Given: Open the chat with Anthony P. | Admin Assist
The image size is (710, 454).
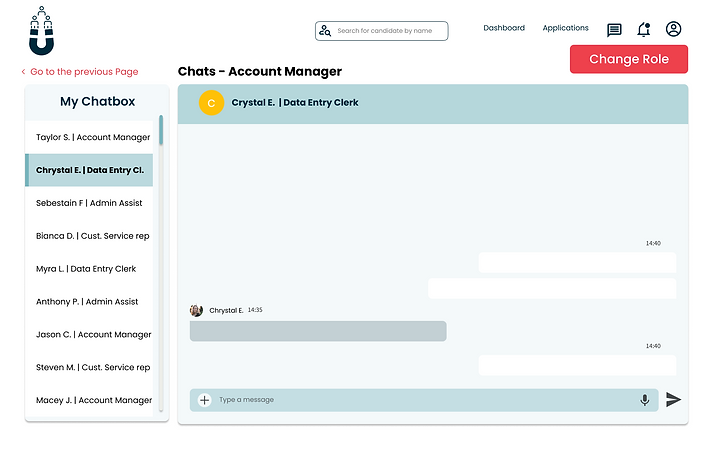Looking at the screenshot, I should point(89,302).
